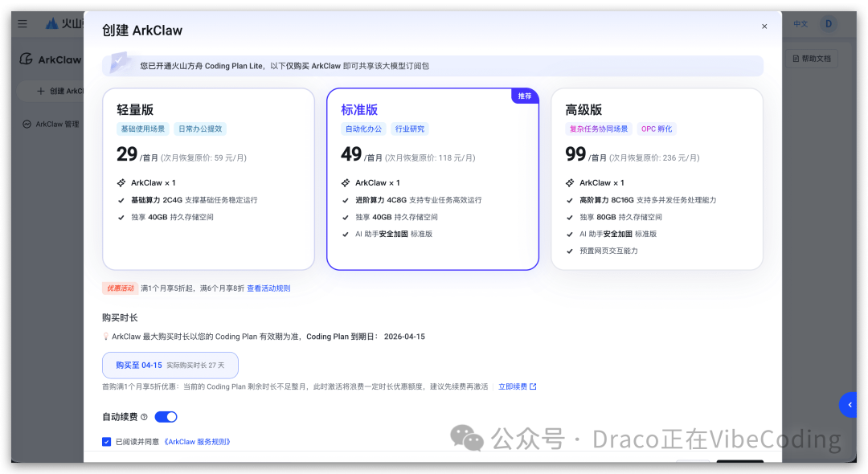This screenshot has height=474, width=868.
Task: Select the 购买至 04-15 duration option
Action: coord(170,365)
